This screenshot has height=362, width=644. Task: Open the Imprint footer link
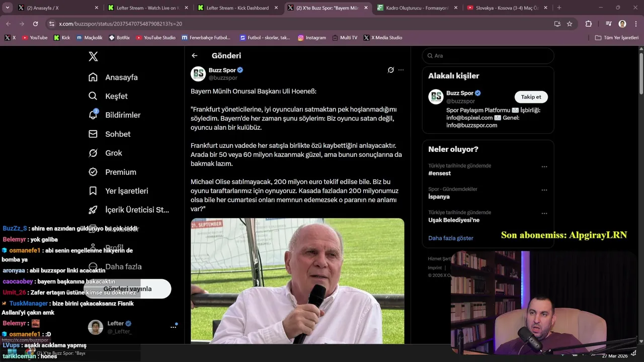pyautogui.click(x=435, y=268)
